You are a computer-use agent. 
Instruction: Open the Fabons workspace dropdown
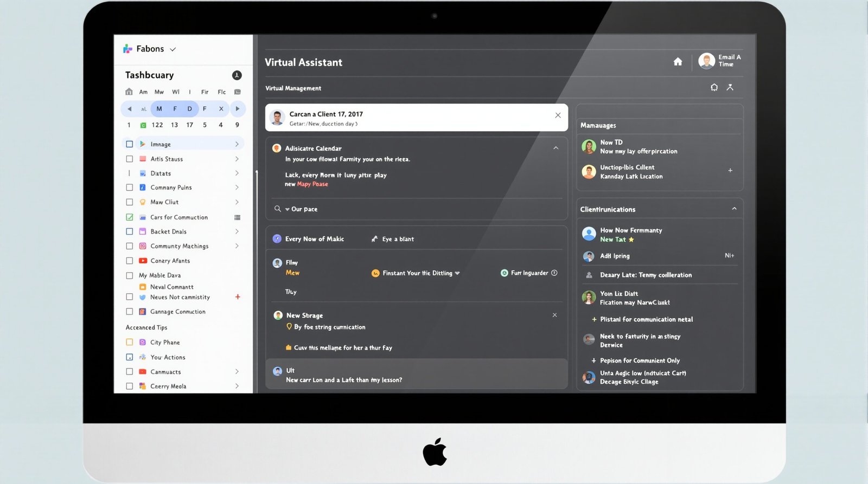point(173,49)
